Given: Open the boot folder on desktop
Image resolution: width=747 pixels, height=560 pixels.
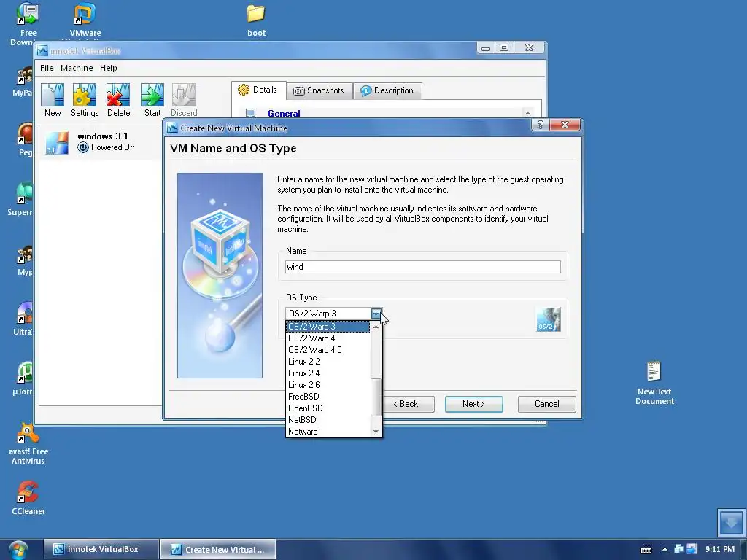Looking at the screenshot, I should pyautogui.click(x=256, y=20).
